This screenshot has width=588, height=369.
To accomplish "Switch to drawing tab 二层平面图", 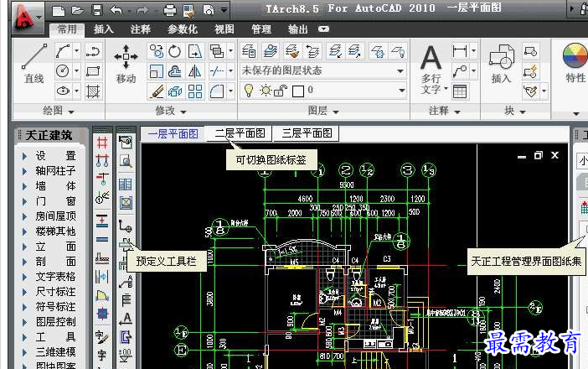I will pyautogui.click(x=240, y=133).
